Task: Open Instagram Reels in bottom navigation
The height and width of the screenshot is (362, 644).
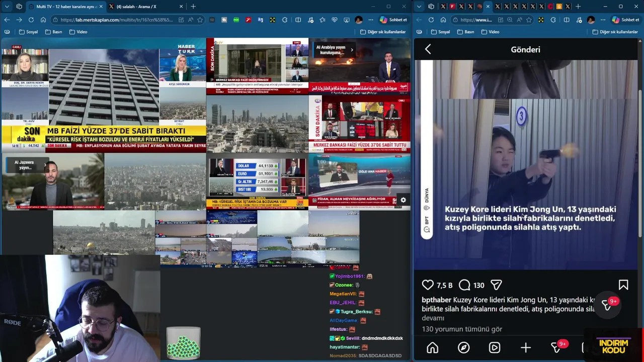Action: pos(495,348)
